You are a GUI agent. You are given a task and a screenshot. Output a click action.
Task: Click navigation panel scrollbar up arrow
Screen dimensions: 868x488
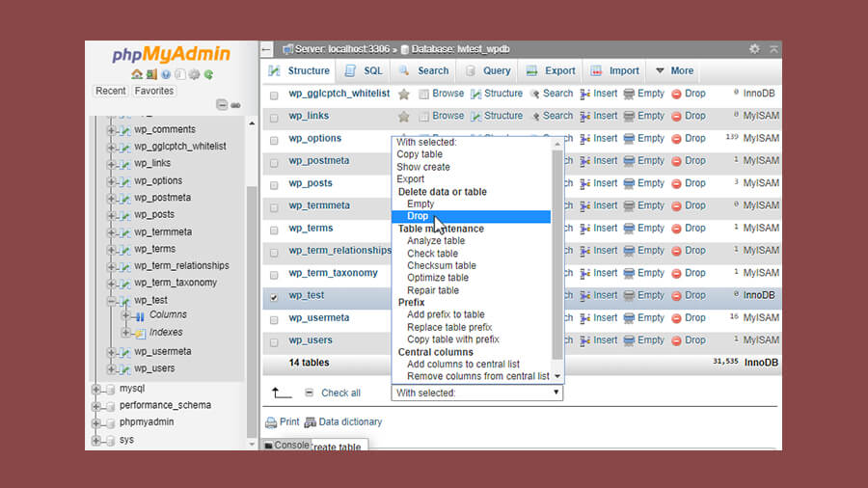[252, 123]
